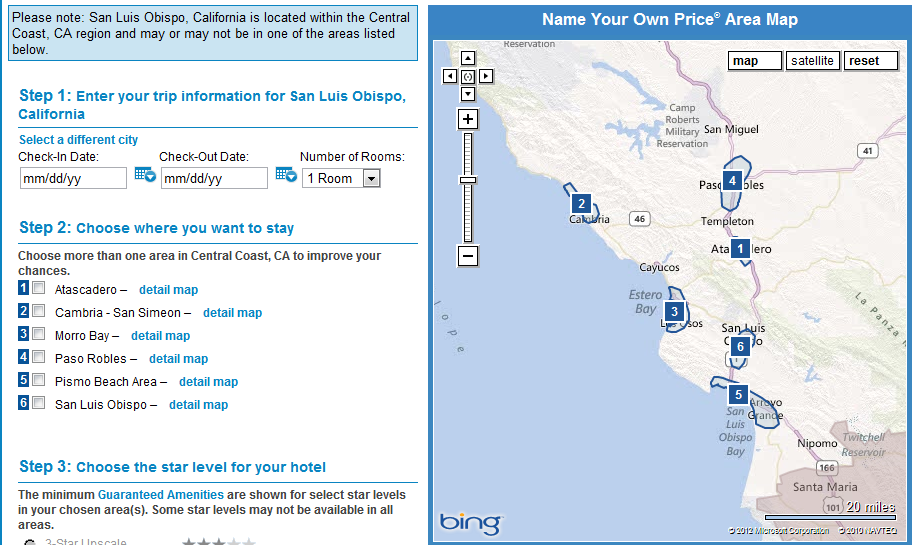Image resolution: width=917 pixels, height=545 pixels.
Task: Reset the area map
Action: (870, 61)
